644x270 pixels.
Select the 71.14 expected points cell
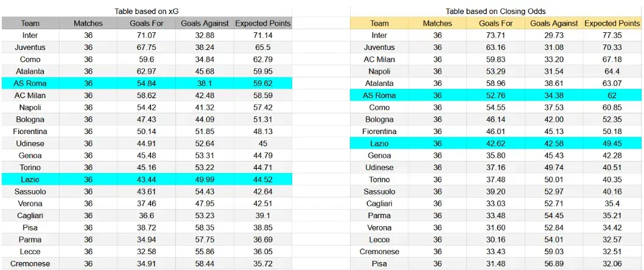click(263, 35)
